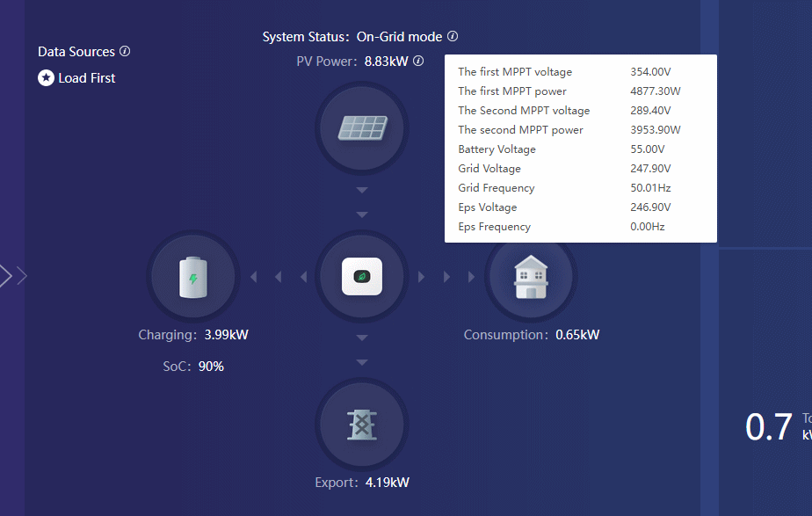The image size is (812, 516).
Task: Click info icon beside On-Grid mode
Action: (453, 37)
